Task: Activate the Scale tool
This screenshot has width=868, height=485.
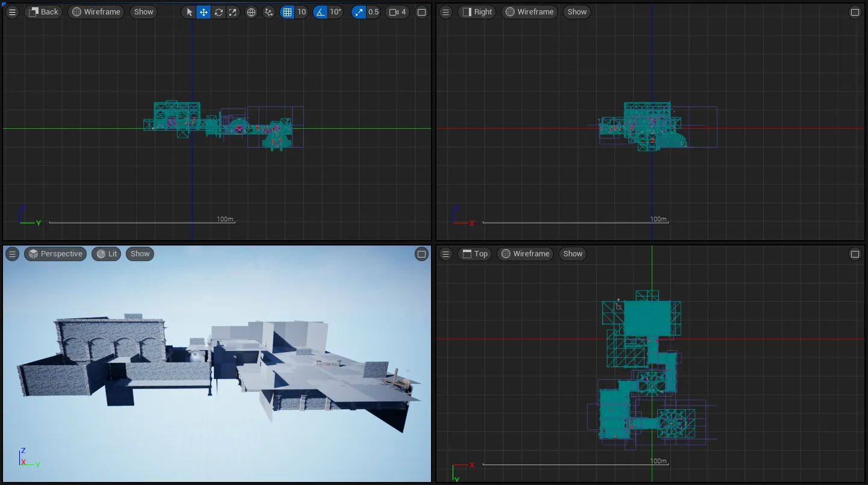Action: point(232,11)
